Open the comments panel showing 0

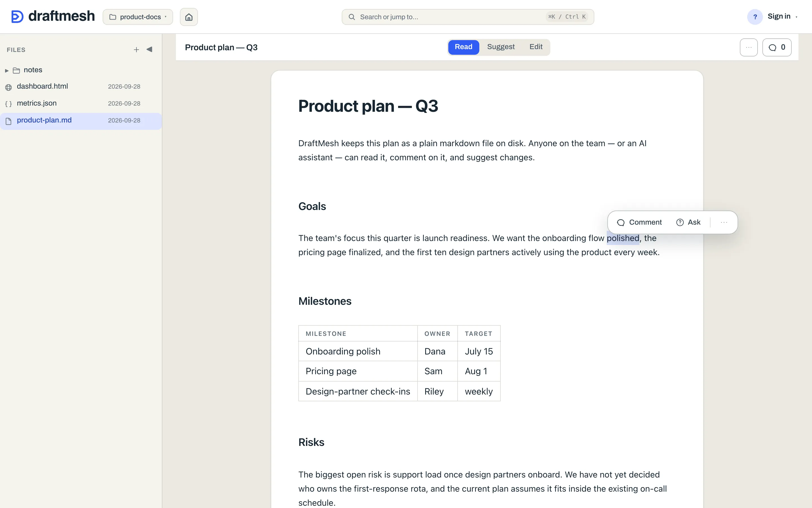(776, 47)
